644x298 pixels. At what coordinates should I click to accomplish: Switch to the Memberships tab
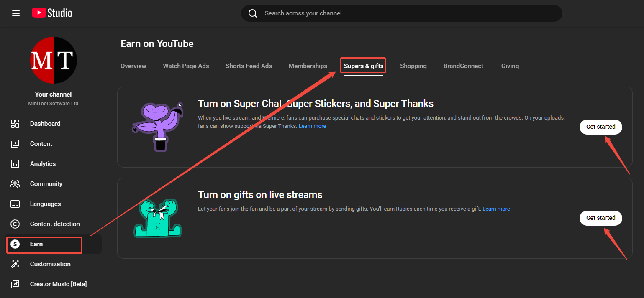[x=308, y=66]
